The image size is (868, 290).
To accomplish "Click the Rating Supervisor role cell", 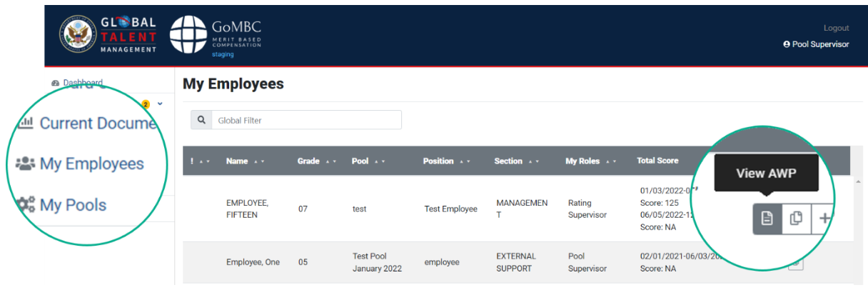I will coord(587,209).
